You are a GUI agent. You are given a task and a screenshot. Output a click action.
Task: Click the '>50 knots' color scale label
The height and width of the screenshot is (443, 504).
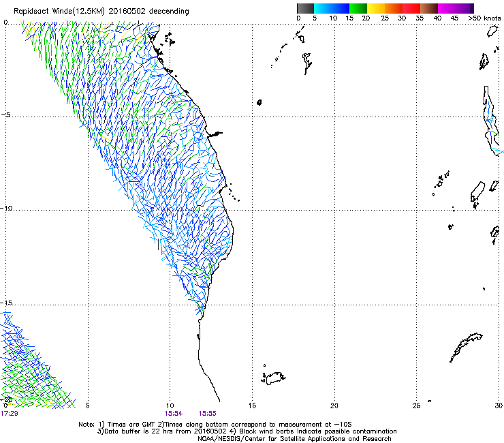tap(484, 18)
